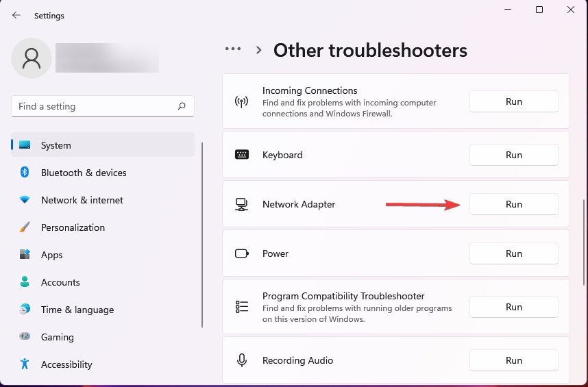The height and width of the screenshot is (387, 588).
Task: Click the Wi-Fi icon for Network & internet
Action: [x=25, y=200]
